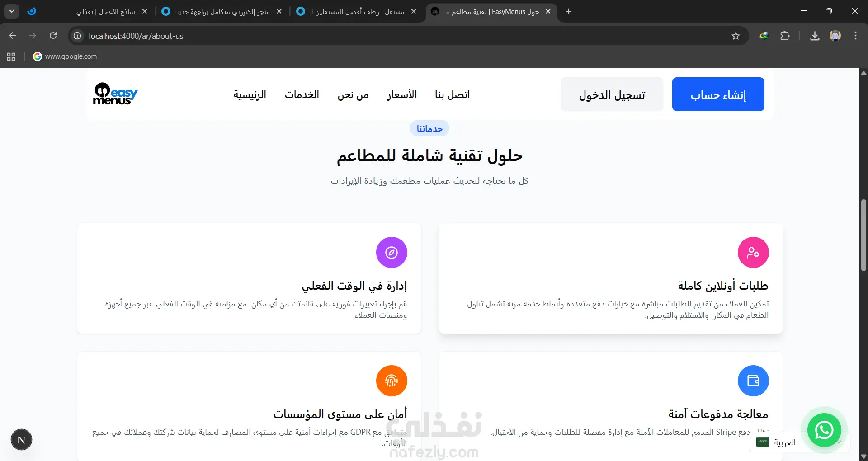This screenshot has width=868, height=461.
Task: Click the blue wallet payments icon
Action: coord(753,381)
